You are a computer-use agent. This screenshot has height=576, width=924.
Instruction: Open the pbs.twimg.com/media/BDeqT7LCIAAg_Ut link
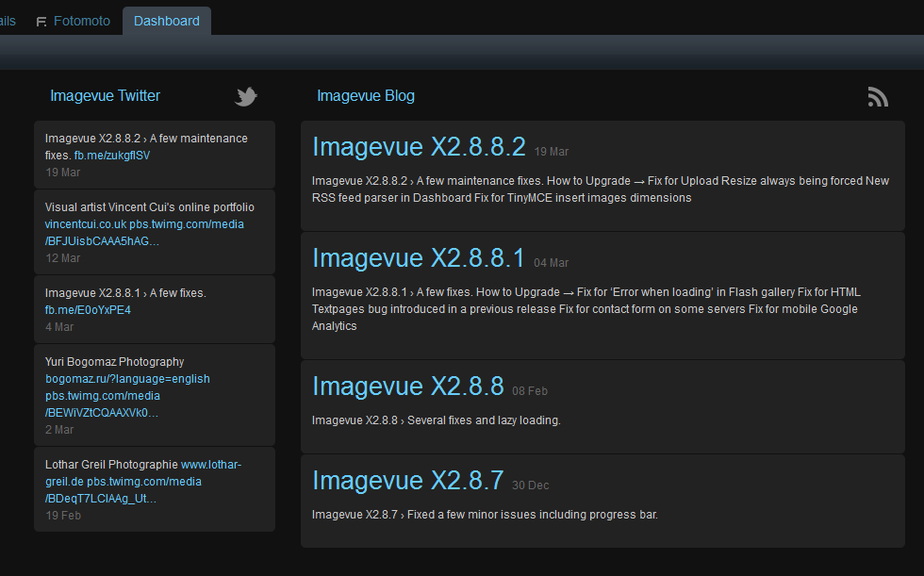(124, 490)
